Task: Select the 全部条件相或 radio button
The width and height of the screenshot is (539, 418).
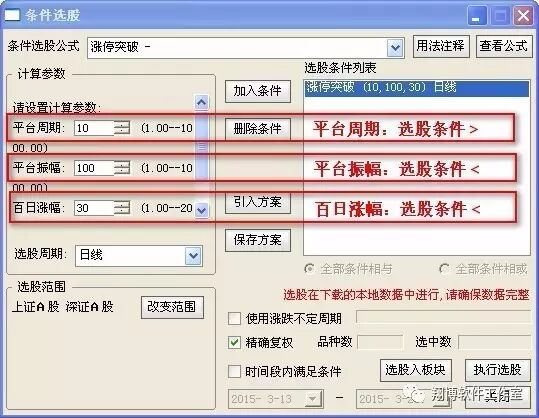Action: click(444, 268)
